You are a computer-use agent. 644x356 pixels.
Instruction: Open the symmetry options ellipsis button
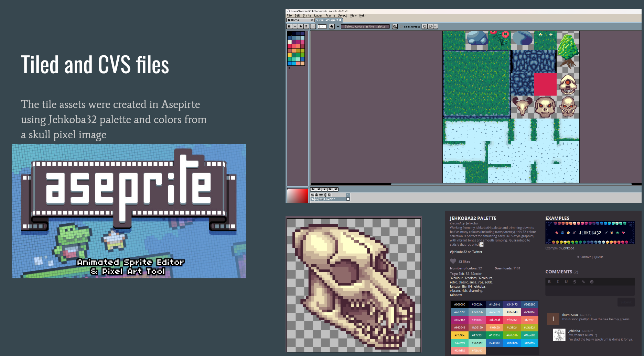click(436, 26)
